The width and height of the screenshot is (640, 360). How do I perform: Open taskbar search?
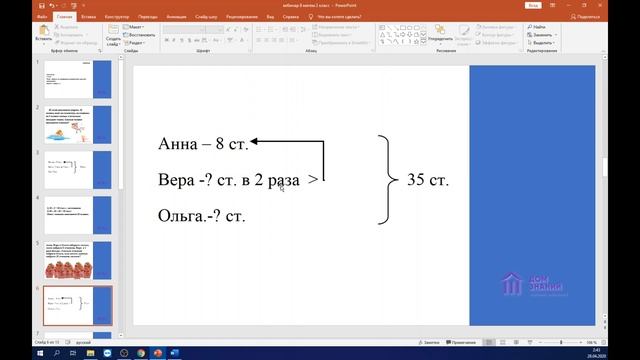click(x=57, y=353)
